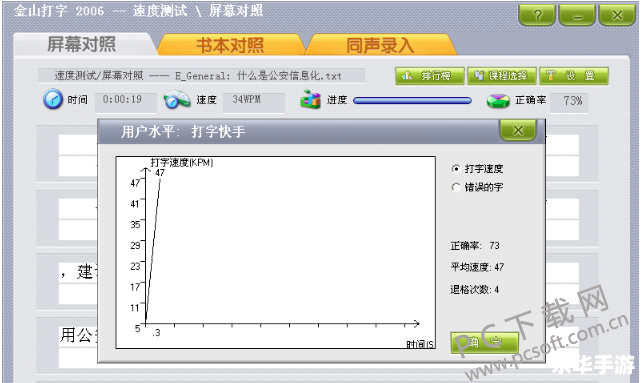Open the 设置 settings button
The image size is (641, 383).
[574, 76]
